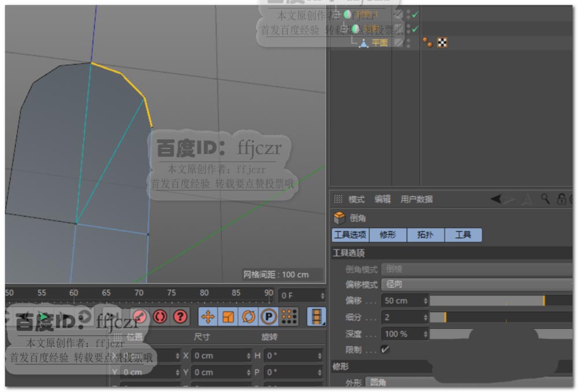The height and width of the screenshot is (392, 578).
Task: Click the 偏移 slider bar
Action: 501,301
